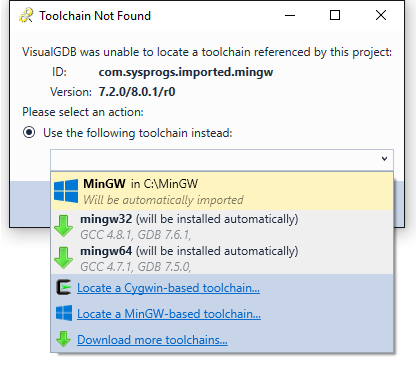This screenshot has height=367, width=416.
Task: Click the VisualGDB keys icon in title bar
Action: coord(26,15)
